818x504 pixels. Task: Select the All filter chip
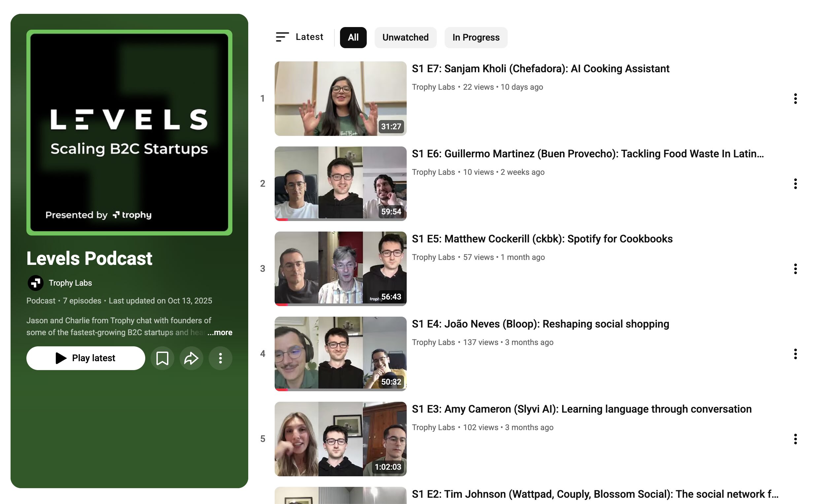(353, 37)
